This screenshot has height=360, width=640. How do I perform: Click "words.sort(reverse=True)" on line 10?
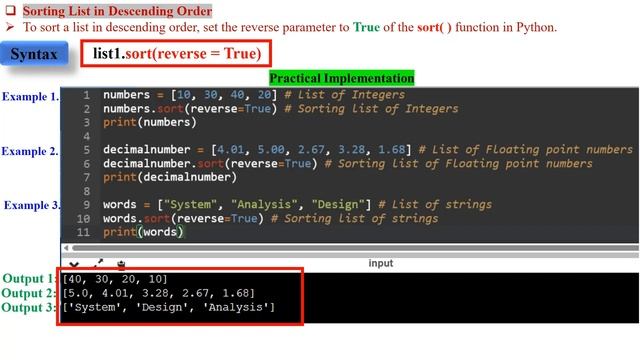[183, 218]
